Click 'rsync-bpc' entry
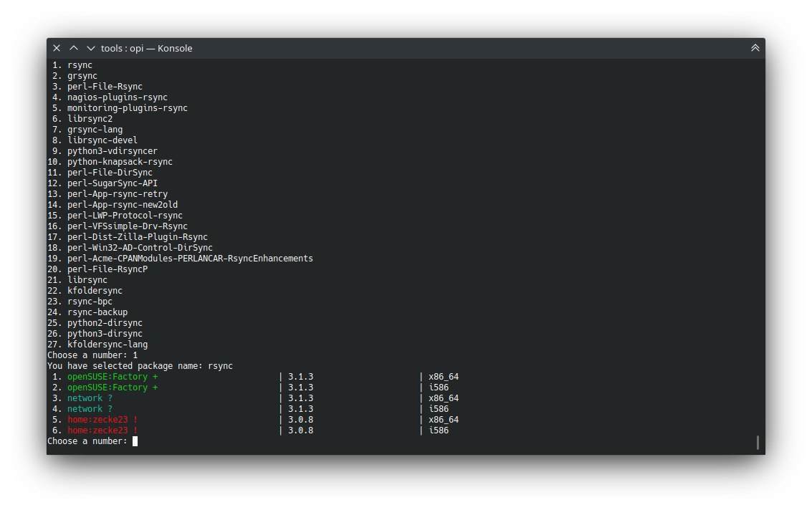This screenshot has width=812, height=510. click(90, 302)
